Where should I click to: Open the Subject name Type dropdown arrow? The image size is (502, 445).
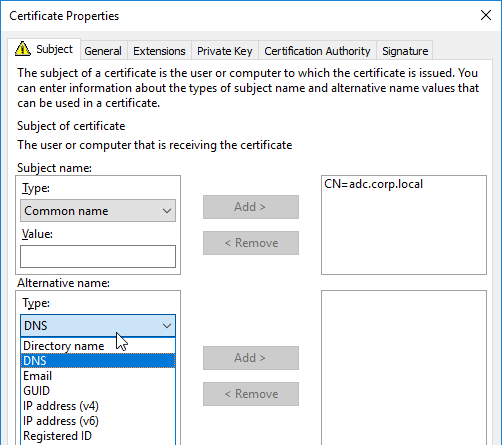[167, 211]
